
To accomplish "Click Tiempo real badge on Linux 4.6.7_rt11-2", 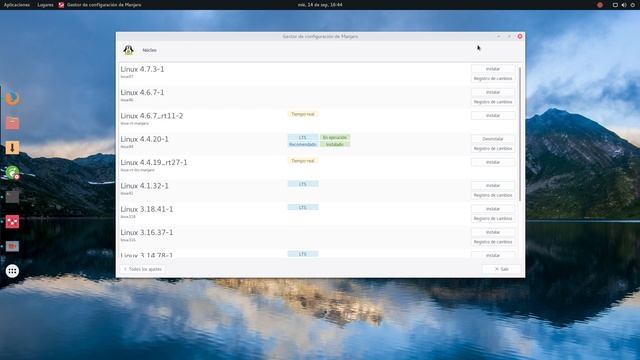I will point(303,114).
